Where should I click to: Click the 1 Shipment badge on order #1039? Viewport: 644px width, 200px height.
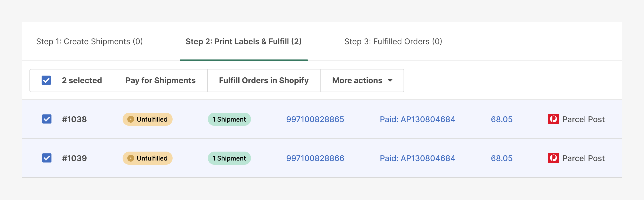tap(229, 158)
